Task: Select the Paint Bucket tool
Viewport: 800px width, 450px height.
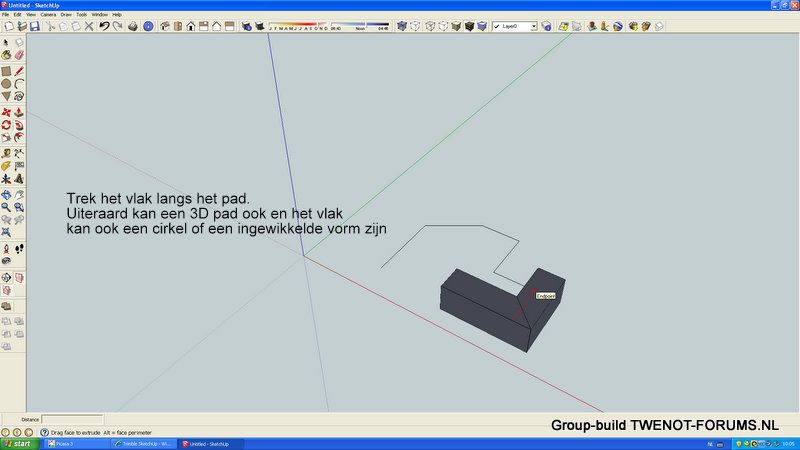Action: point(6,55)
